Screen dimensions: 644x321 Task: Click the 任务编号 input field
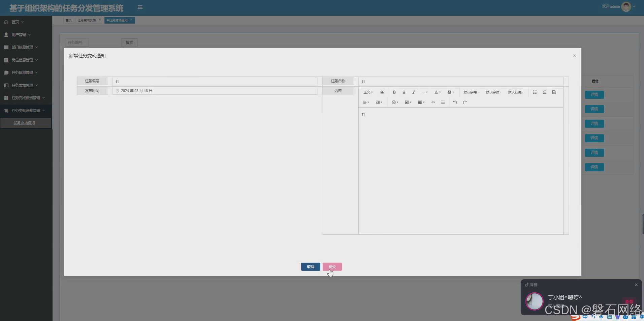215,81
